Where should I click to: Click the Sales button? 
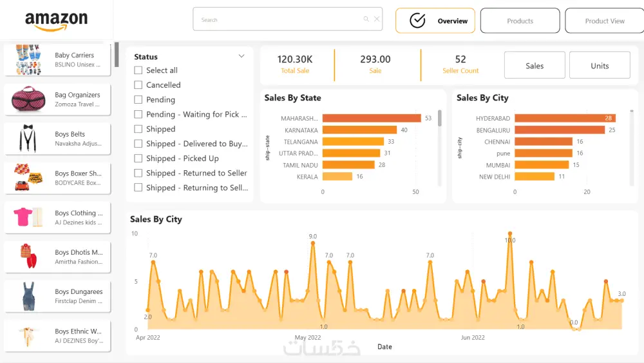pos(535,65)
